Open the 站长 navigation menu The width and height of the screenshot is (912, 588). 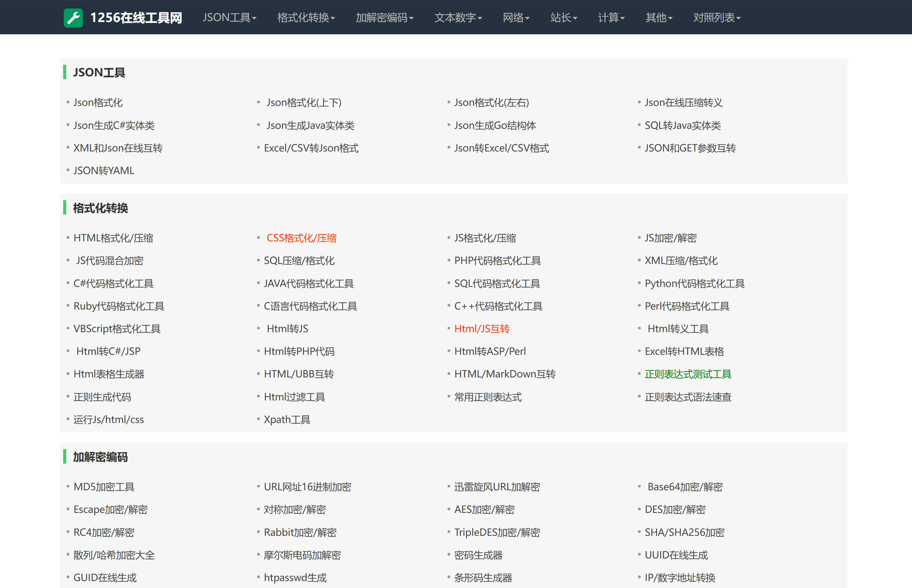[x=563, y=18]
